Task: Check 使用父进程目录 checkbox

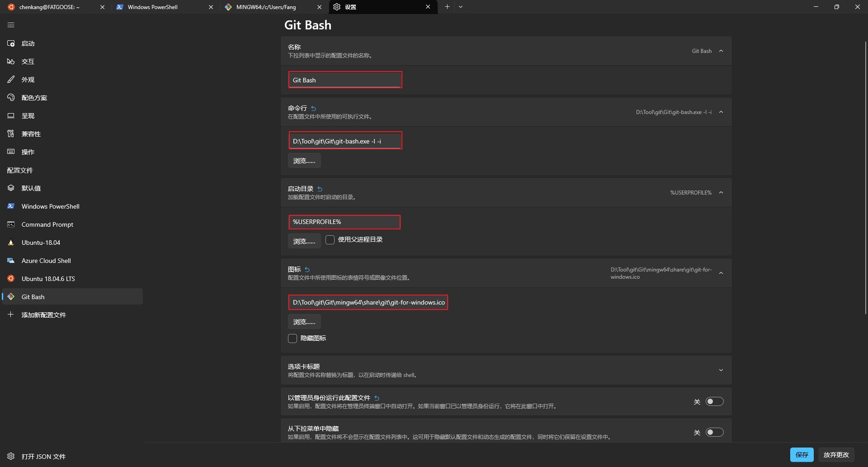Action: [330, 240]
